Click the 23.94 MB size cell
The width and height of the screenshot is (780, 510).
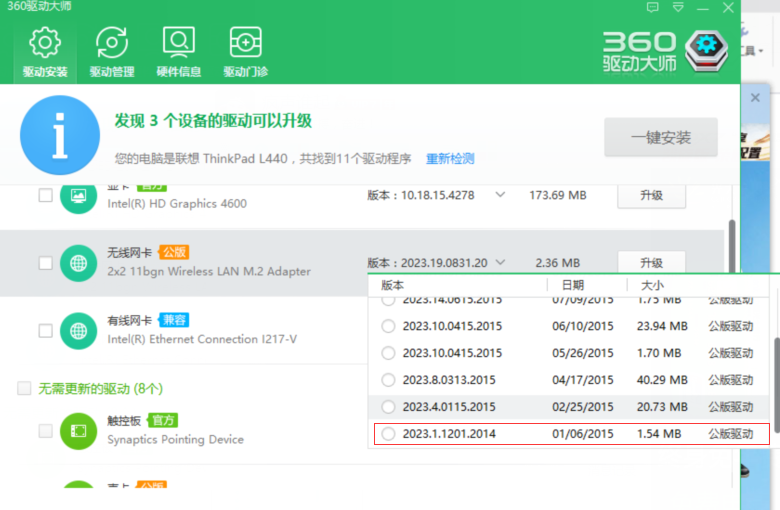tap(662, 326)
